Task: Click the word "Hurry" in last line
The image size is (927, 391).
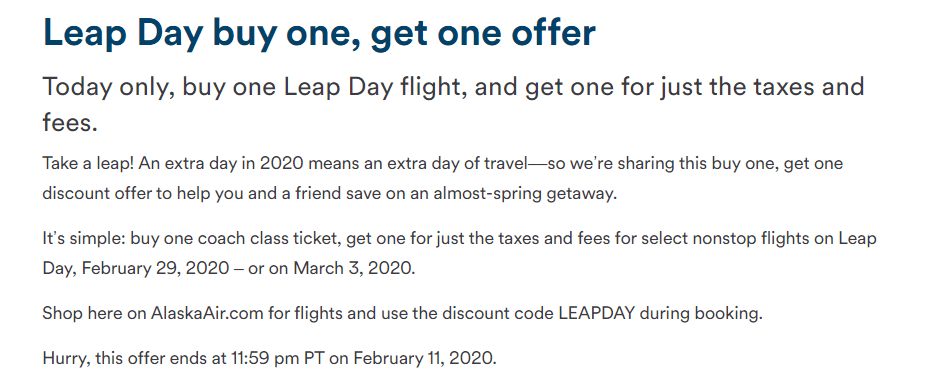Action: click(x=66, y=358)
